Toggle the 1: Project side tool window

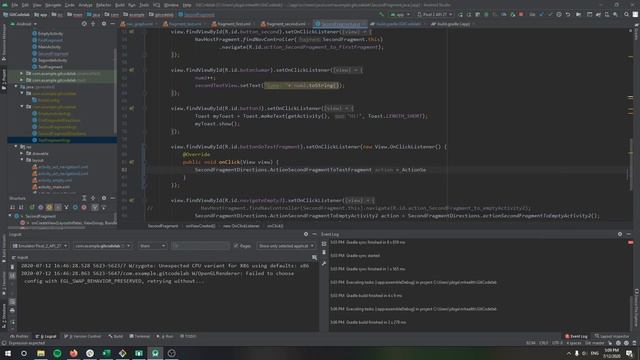[x=4, y=80]
